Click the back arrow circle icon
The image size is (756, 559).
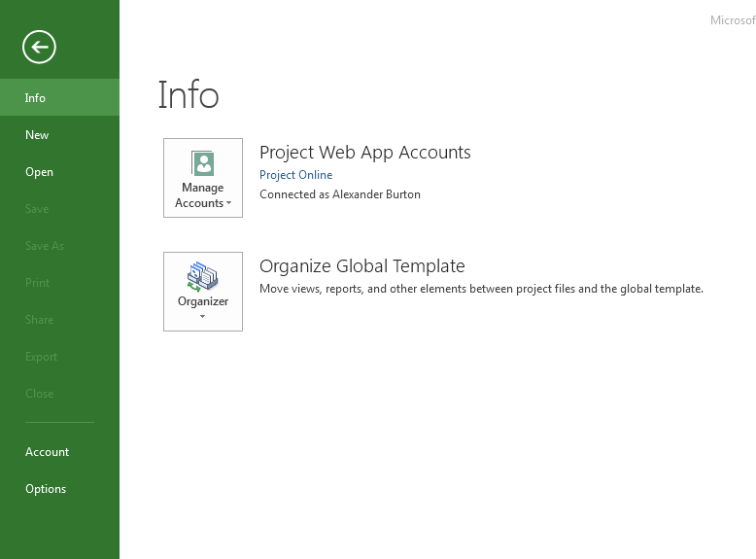click(x=39, y=47)
